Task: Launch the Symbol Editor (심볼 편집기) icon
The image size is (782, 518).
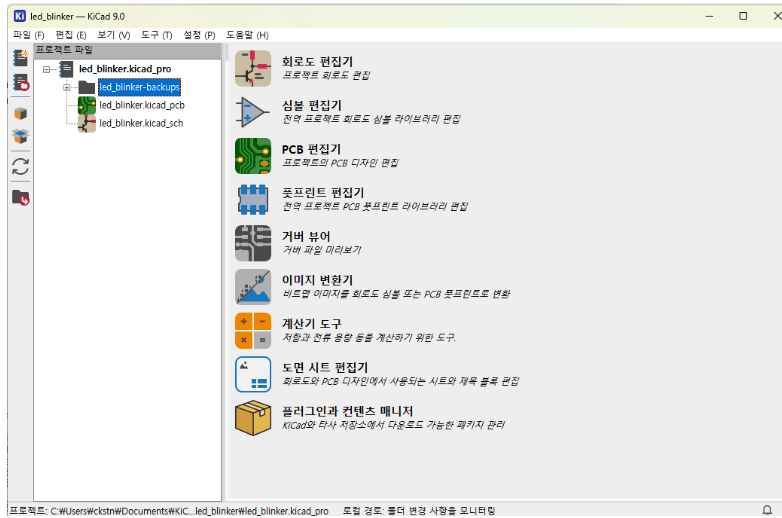Action: tap(253, 112)
